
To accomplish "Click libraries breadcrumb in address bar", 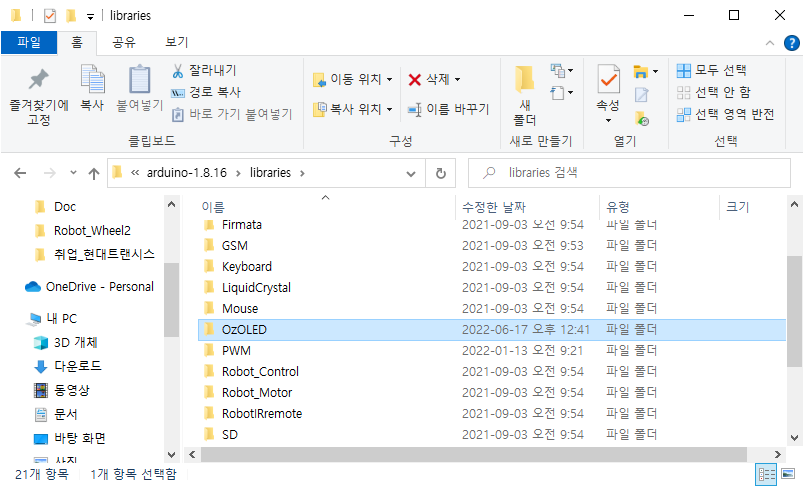I will click(x=270, y=173).
